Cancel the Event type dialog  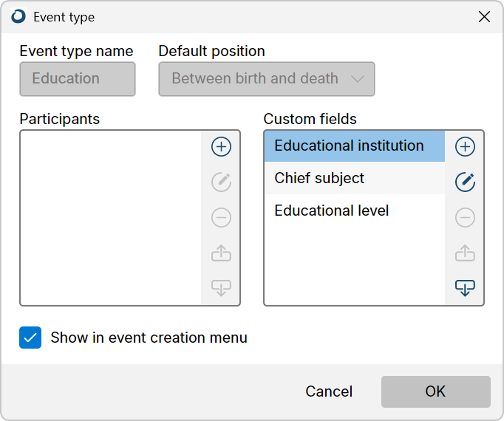point(329,391)
